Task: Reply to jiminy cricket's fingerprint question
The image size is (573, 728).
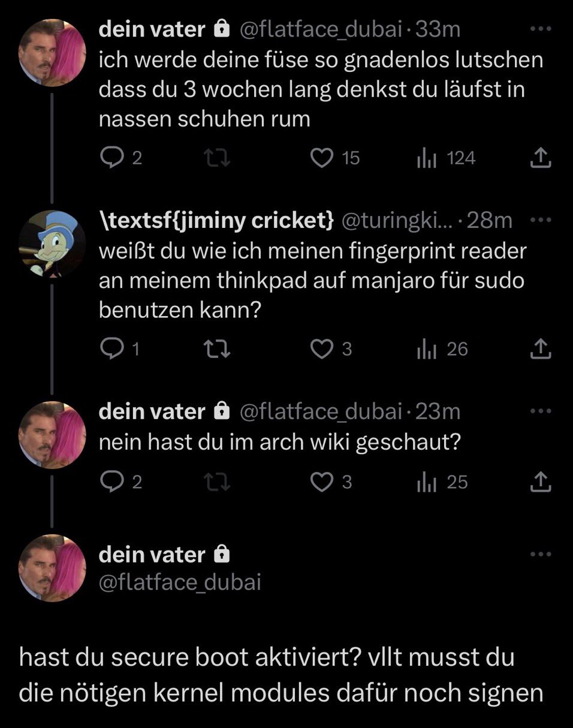Action: tap(111, 349)
